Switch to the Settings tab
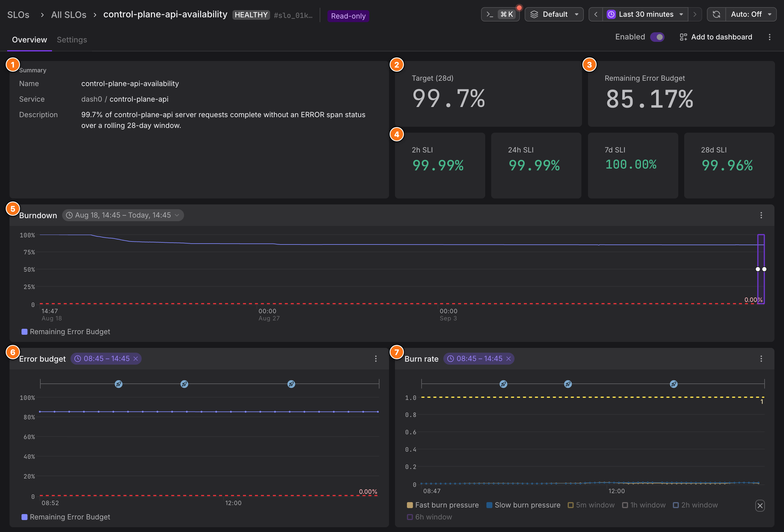784x532 pixels. click(72, 40)
